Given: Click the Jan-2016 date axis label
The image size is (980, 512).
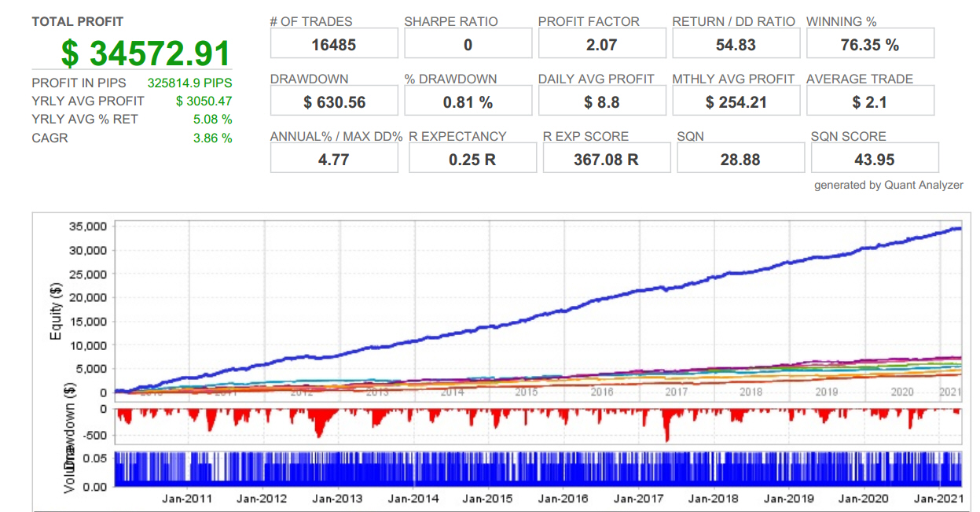Looking at the screenshot, I should (x=563, y=498).
